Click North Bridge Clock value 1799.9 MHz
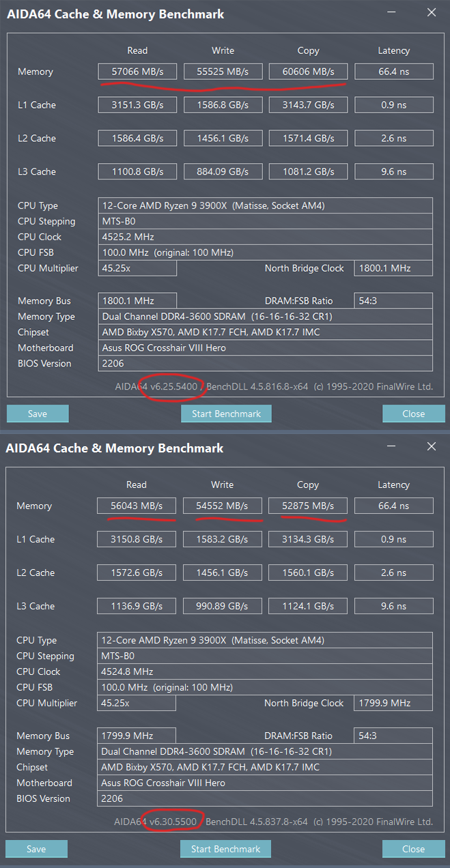 coord(393,703)
